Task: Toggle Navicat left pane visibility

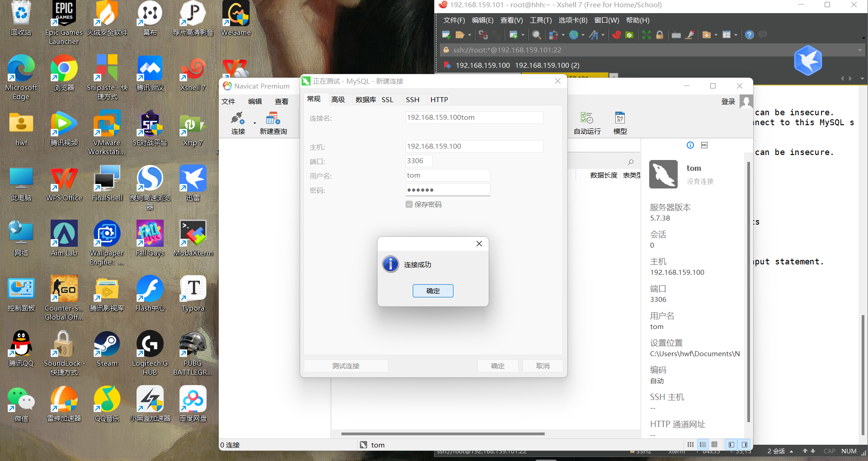Action: 731,445
